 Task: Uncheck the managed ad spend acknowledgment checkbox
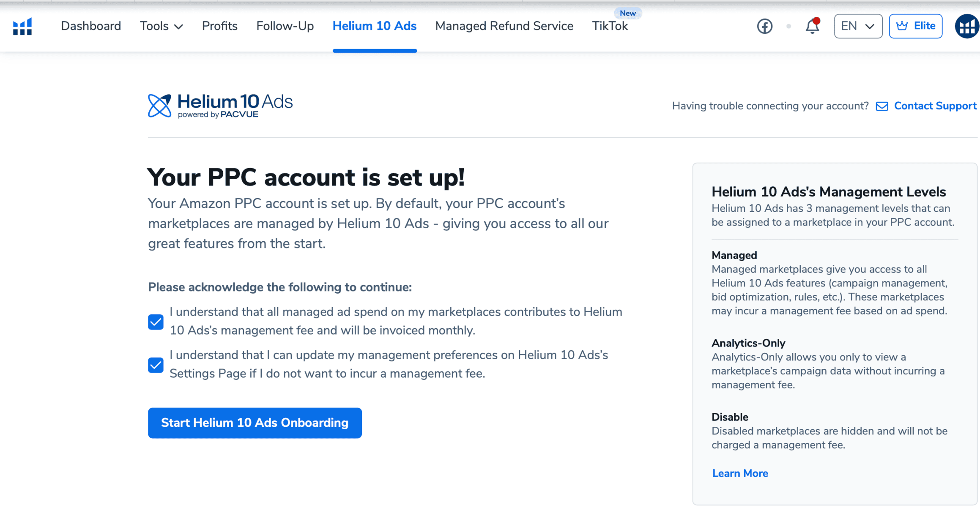(156, 322)
